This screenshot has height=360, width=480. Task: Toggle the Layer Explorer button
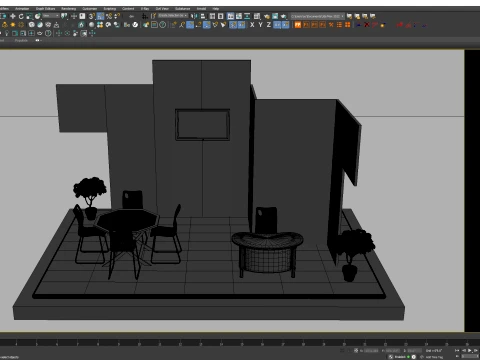point(221,16)
